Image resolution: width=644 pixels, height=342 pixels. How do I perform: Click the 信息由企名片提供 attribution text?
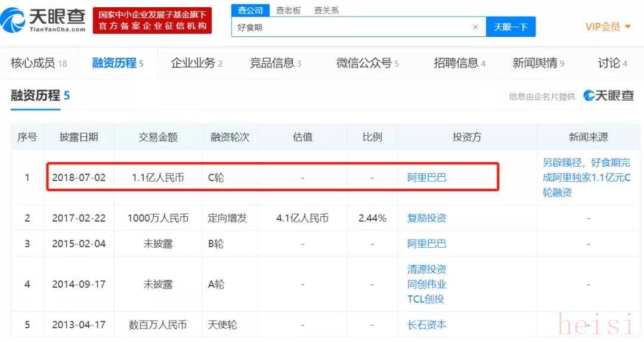click(542, 97)
